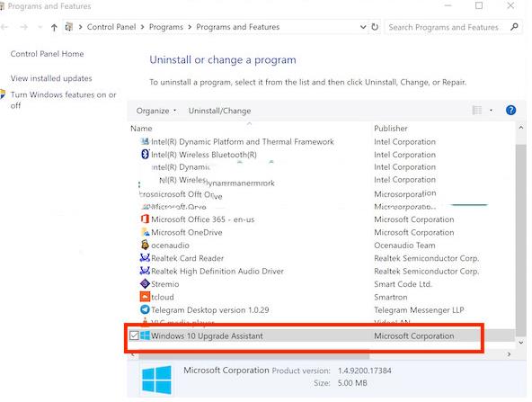Open Control Panel Home link
The image size is (532, 402).
(47, 54)
